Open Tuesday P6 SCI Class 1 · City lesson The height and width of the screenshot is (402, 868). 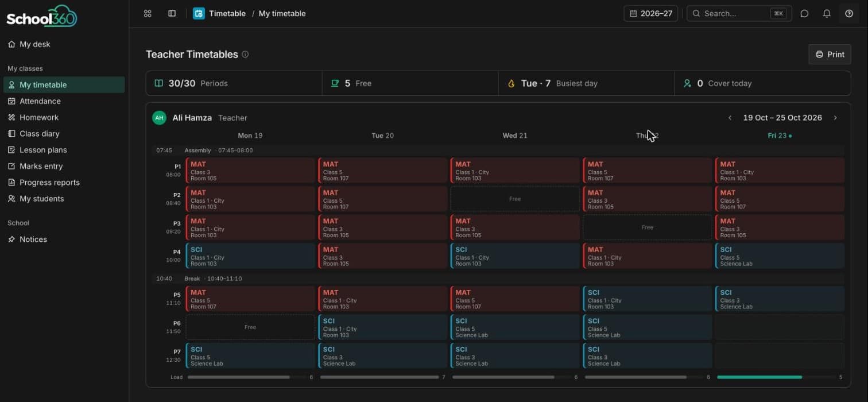(383, 327)
